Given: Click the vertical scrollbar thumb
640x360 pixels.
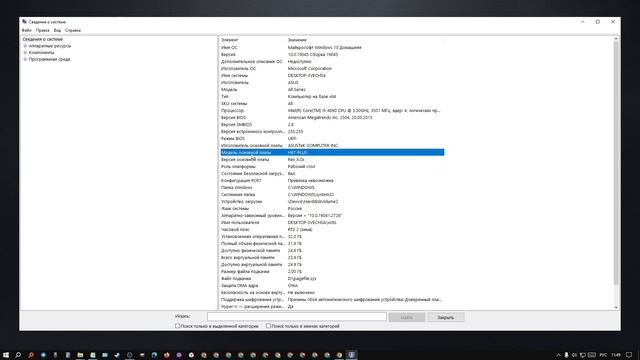Looking at the screenshot, I should click(x=616, y=163).
